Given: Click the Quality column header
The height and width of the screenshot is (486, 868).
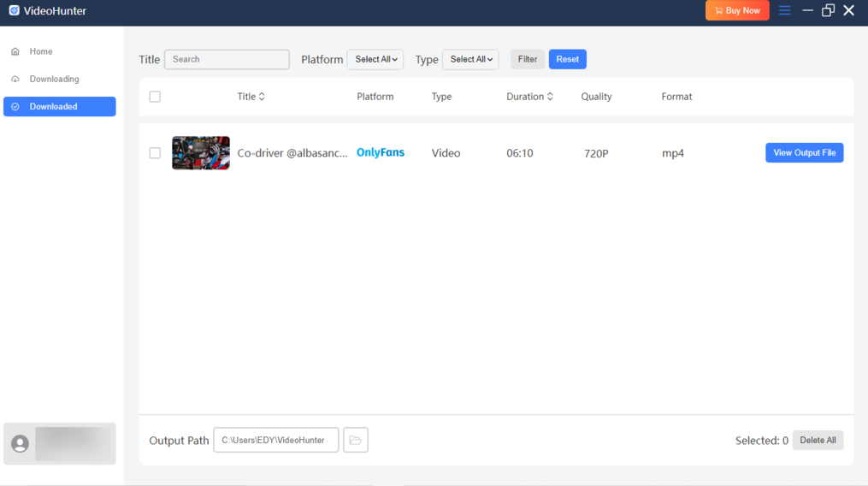Looking at the screenshot, I should click(x=596, y=97).
